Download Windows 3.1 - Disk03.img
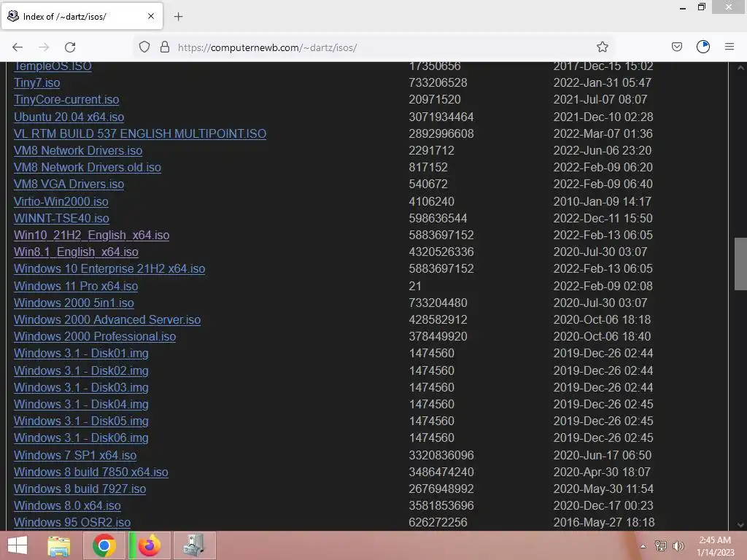 (x=81, y=388)
